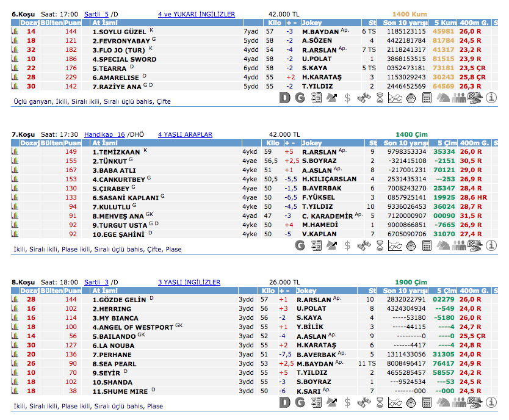Open the people group icon for race 7
The width and height of the screenshot is (509, 420).
[x=459, y=245]
